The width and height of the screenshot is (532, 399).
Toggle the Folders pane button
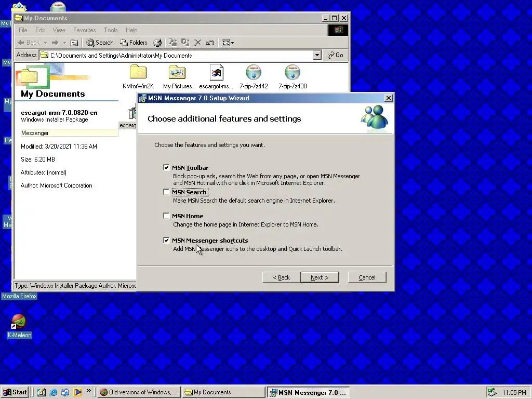point(134,43)
